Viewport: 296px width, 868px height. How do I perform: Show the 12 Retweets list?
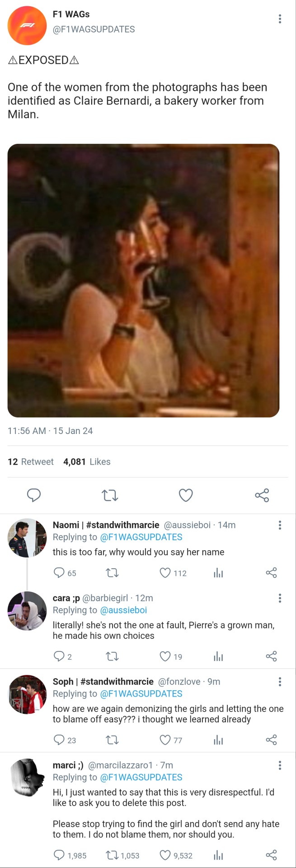pyautogui.click(x=31, y=462)
